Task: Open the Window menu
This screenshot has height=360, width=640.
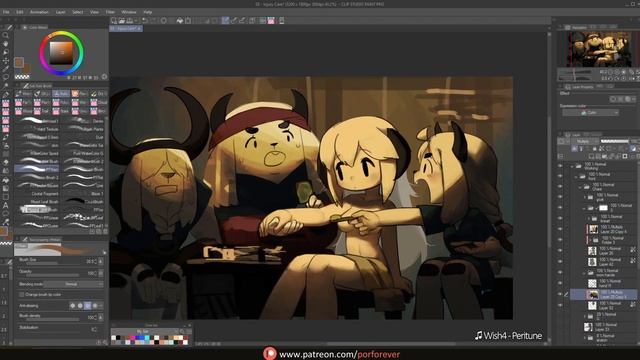Action: click(129, 12)
